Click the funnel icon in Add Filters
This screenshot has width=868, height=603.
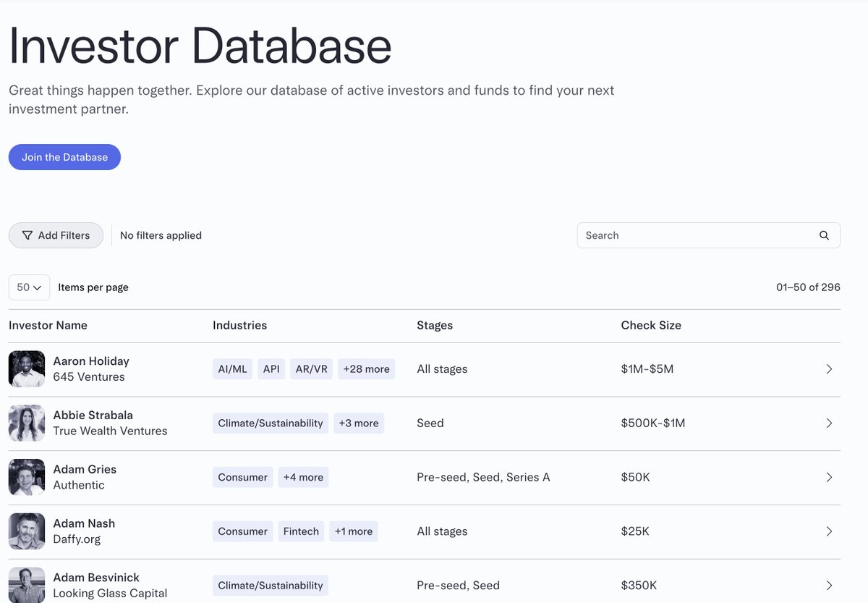click(x=27, y=235)
